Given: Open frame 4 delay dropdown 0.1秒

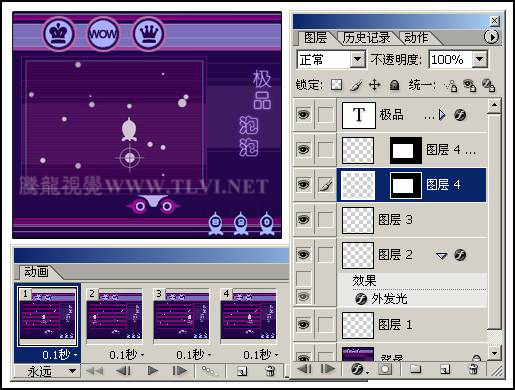Looking at the screenshot, I should coord(261,355).
